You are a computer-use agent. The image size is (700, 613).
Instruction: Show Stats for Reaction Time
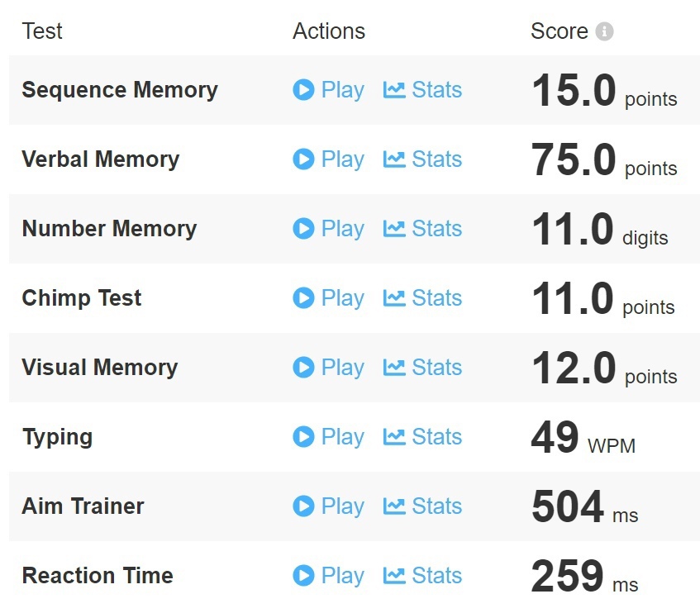click(436, 576)
